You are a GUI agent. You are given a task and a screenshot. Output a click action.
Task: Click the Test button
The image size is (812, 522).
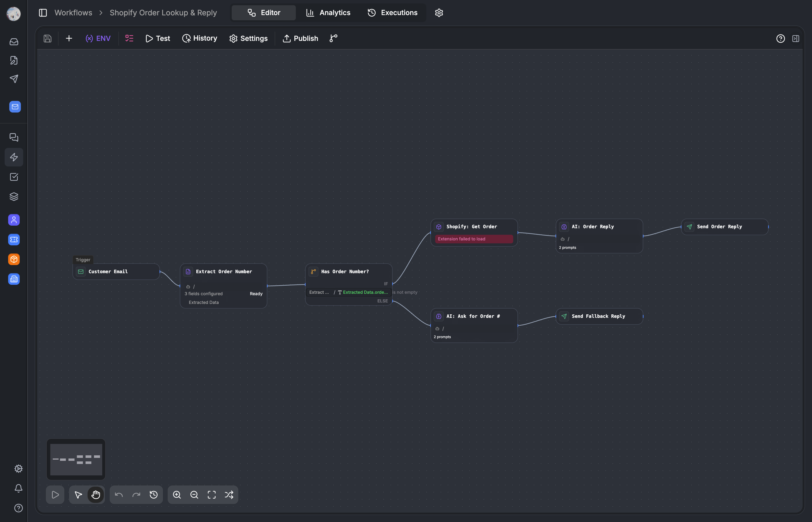[157, 38]
